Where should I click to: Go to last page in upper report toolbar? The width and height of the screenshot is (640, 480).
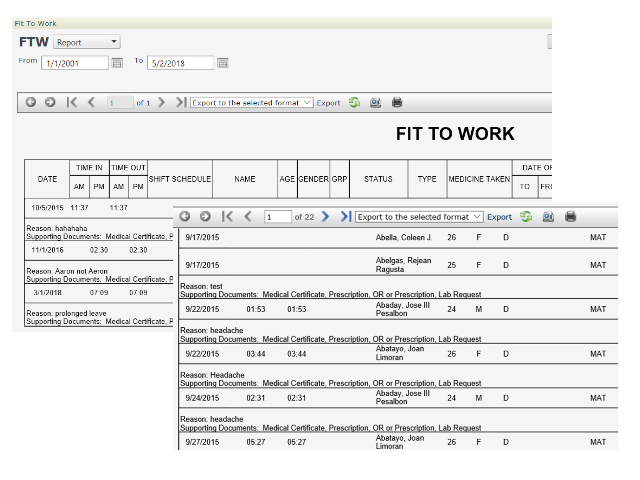(x=181, y=102)
